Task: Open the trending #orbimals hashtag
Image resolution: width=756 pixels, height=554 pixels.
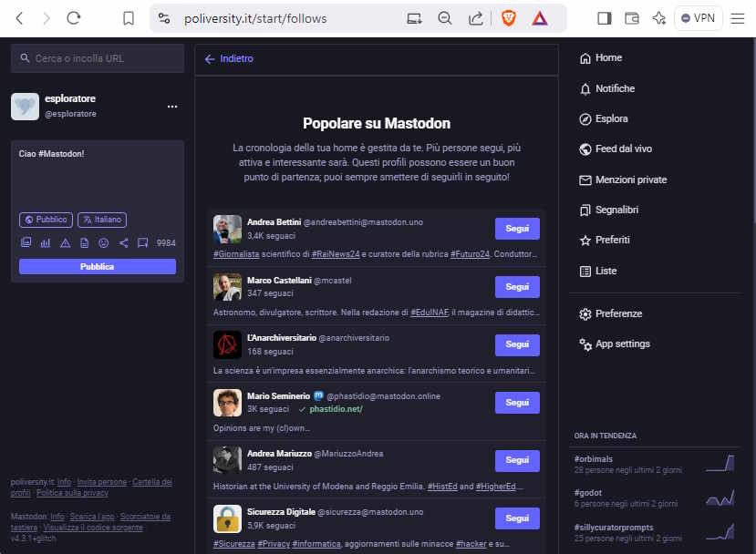Action: (594, 459)
